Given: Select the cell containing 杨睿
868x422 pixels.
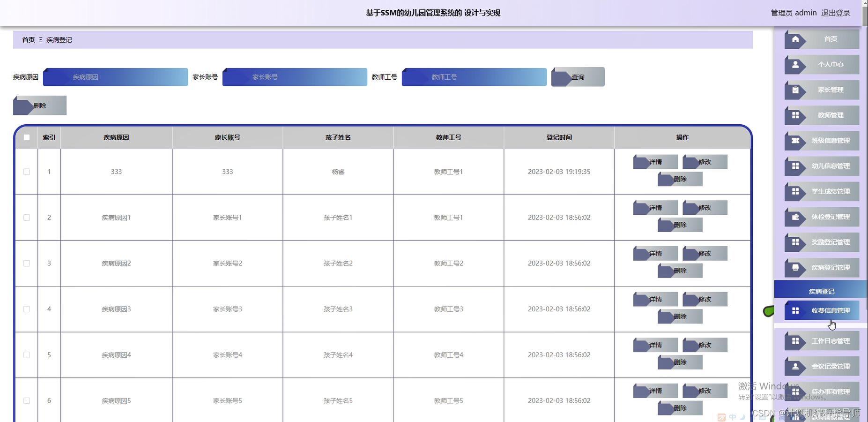Looking at the screenshot, I should tap(338, 172).
